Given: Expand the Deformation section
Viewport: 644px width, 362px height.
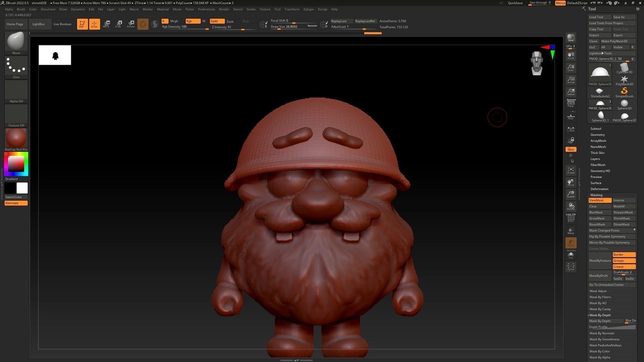Looking at the screenshot, I should (x=599, y=189).
